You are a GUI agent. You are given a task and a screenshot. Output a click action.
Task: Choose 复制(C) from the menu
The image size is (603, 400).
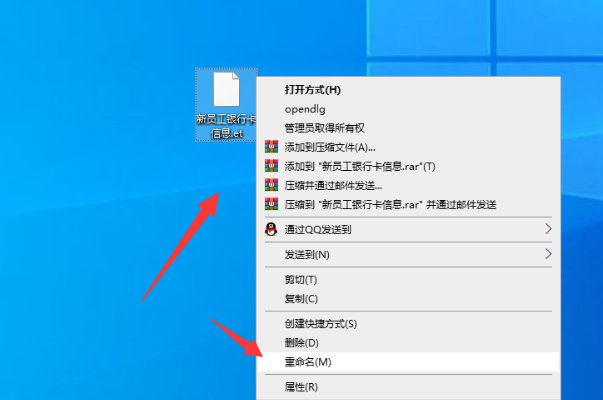coord(408,298)
